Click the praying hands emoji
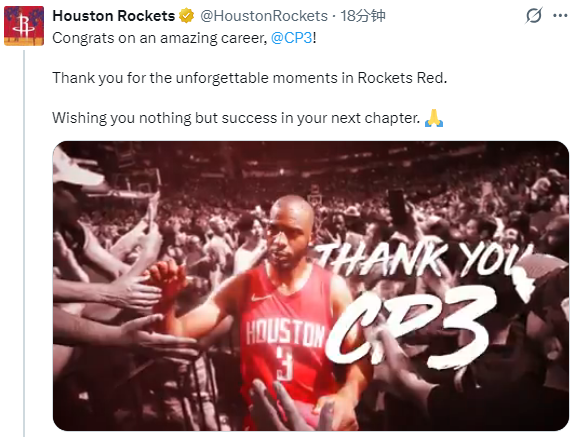The image size is (580, 437). tap(434, 118)
